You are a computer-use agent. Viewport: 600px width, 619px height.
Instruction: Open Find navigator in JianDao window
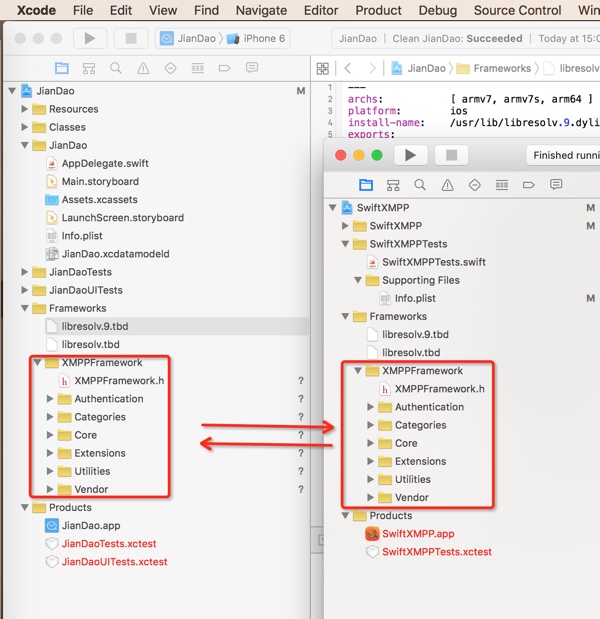click(x=116, y=68)
